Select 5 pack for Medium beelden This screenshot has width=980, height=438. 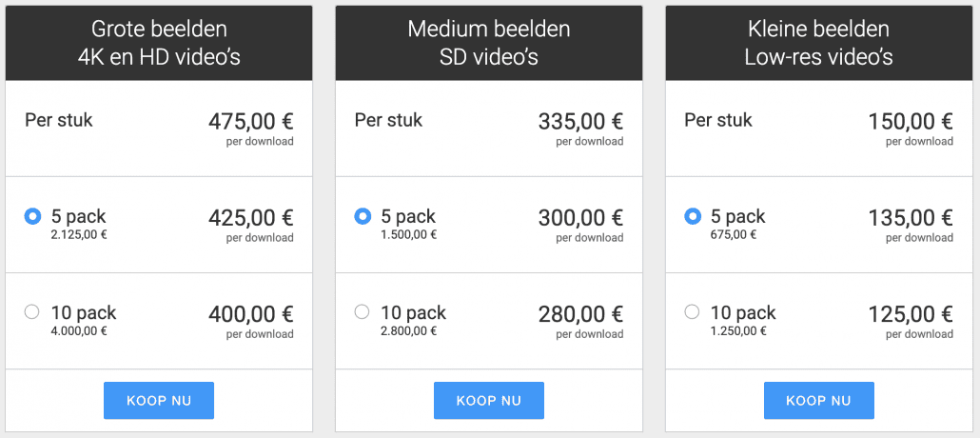362,217
